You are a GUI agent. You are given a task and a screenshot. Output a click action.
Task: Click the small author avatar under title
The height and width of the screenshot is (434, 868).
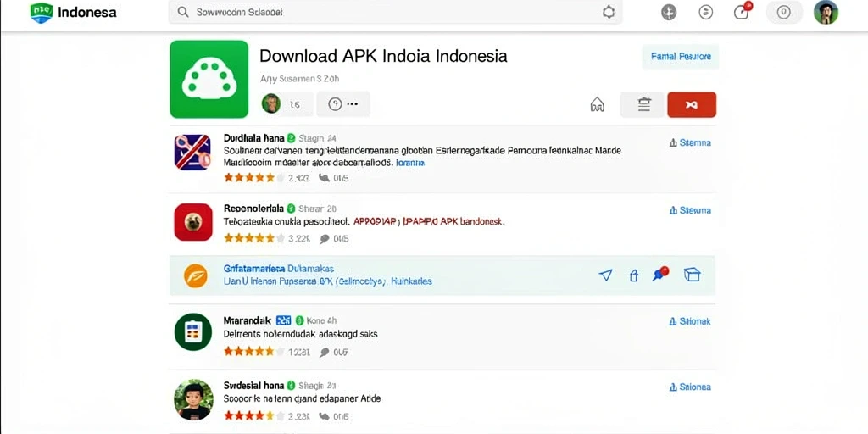270,103
